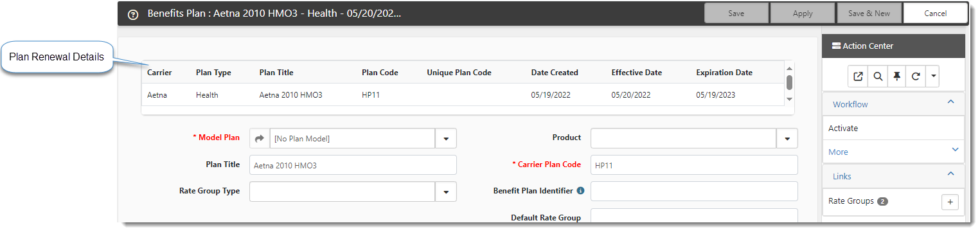980x232 pixels.
Task: Add a Rate Group with plus button
Action: coord(950,202)
